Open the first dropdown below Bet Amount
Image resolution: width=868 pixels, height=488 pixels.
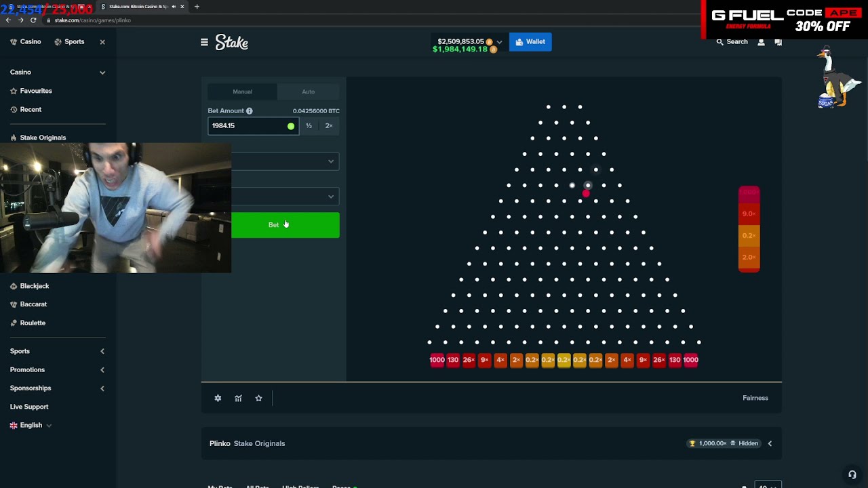(x=285, y=161)
